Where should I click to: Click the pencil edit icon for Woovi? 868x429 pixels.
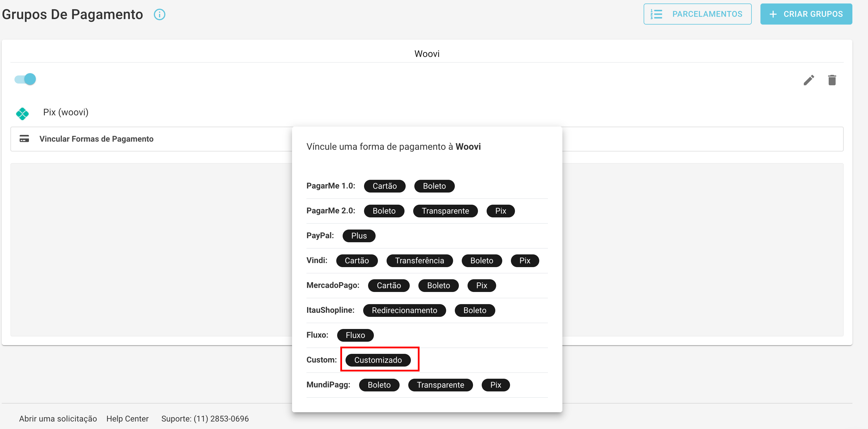click(809, 80)
